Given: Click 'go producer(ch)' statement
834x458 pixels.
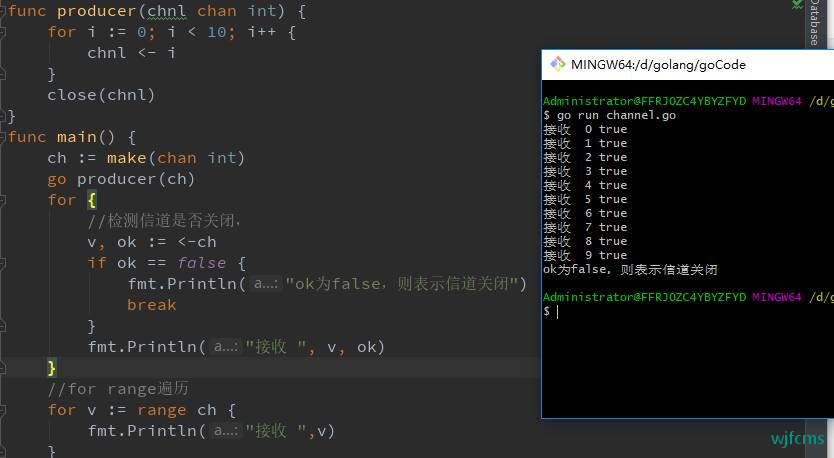Looking at the screenshot, I should click(x=121, y=179).
